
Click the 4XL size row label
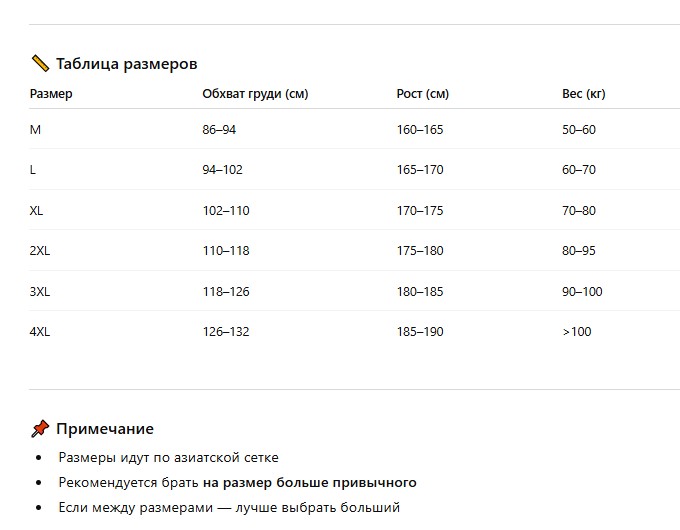coord(40,332)
